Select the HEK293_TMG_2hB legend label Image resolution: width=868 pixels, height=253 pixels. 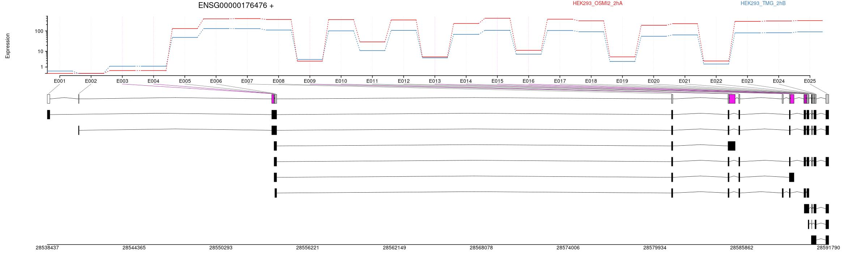click(763, 3)
